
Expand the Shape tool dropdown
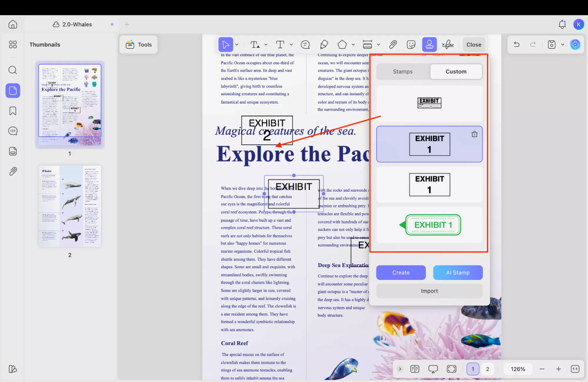pos(353,44)
